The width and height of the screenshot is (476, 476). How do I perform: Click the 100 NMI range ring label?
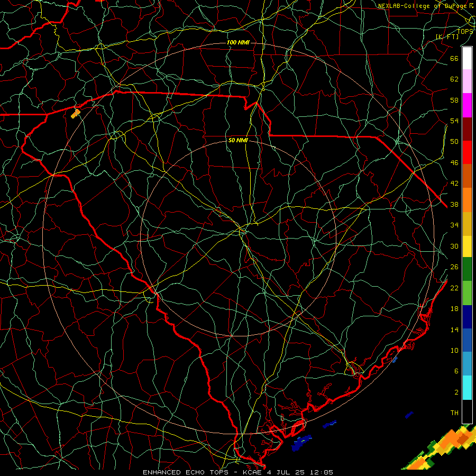pyautogui.click(x=238, y=42)
